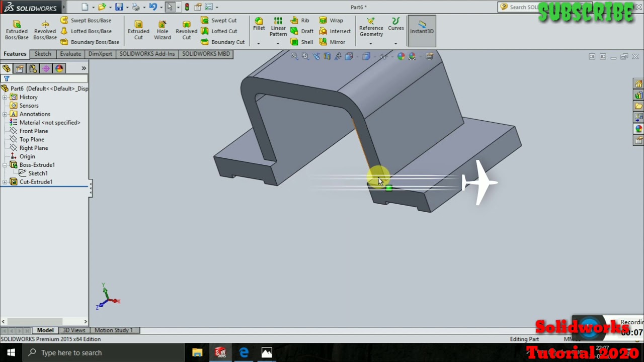The image size is (644, 362).
Task: Switch to the Sketch tab
Action: [x=43, y=54]
